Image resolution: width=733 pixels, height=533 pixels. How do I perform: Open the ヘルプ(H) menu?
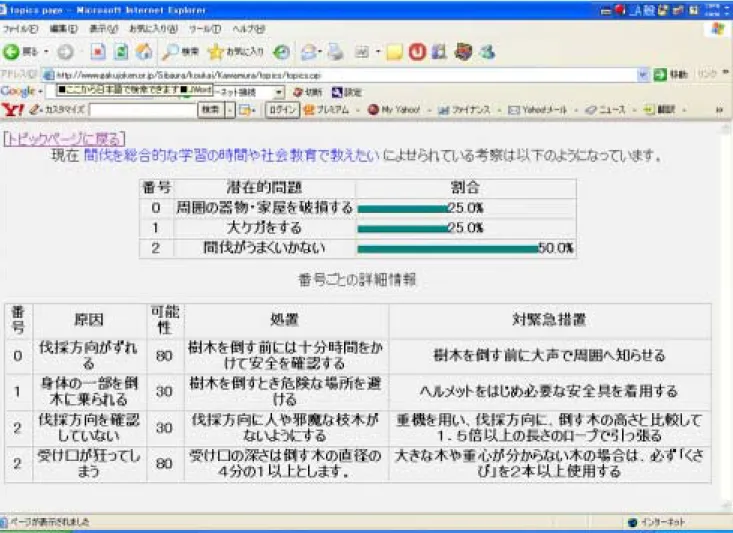[249, 29]
